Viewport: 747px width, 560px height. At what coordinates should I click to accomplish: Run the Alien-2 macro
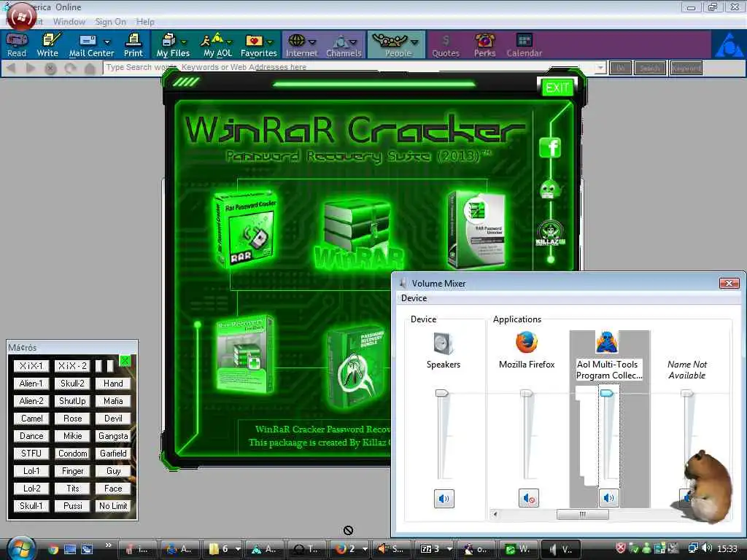coord(31,401)
